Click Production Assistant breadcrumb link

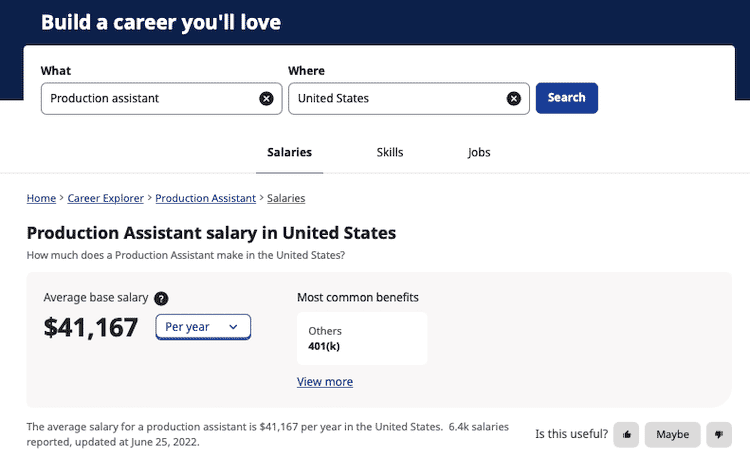(x=205, y=199)
